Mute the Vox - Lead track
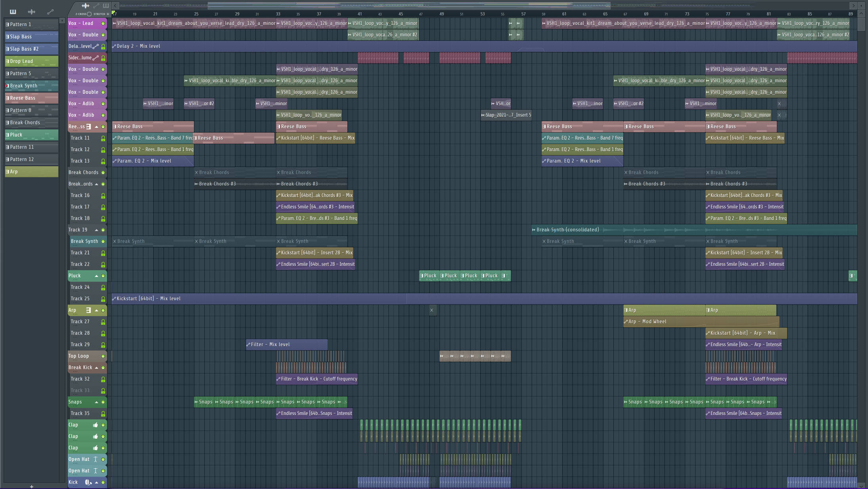Image resolution: width=868 pixels, height=489 pixels. (x=103, y=23)
